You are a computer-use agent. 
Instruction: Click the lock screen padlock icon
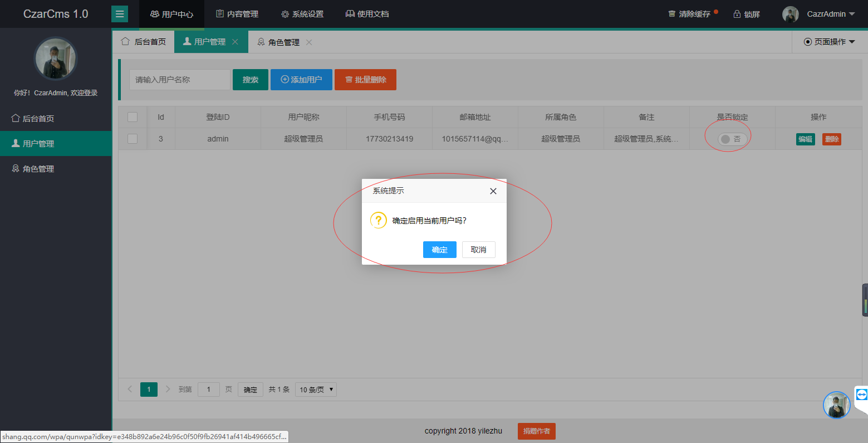tap(737, 14)
